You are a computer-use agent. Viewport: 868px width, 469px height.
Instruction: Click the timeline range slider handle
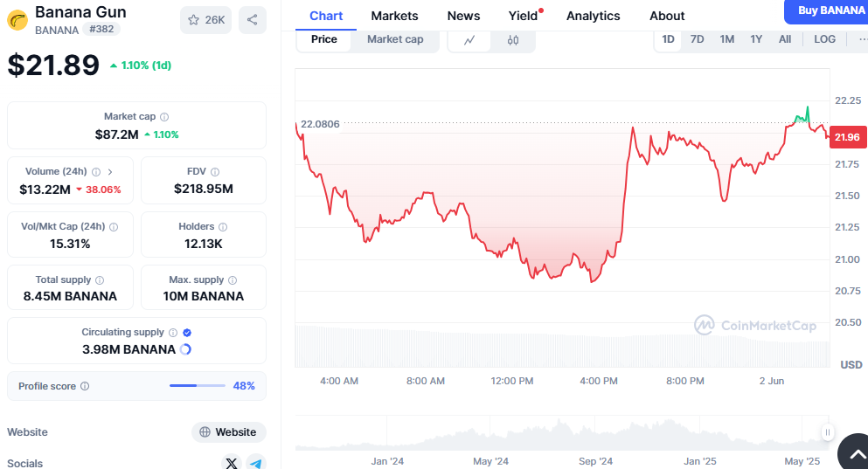tap(827, 431)
